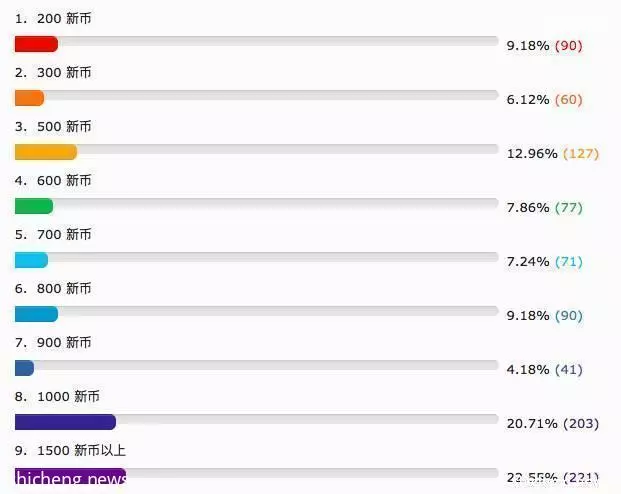The height and width of the screenshot is (494, 621).
Task: Click the yellow 500 新币 bar
Action: 46,152
